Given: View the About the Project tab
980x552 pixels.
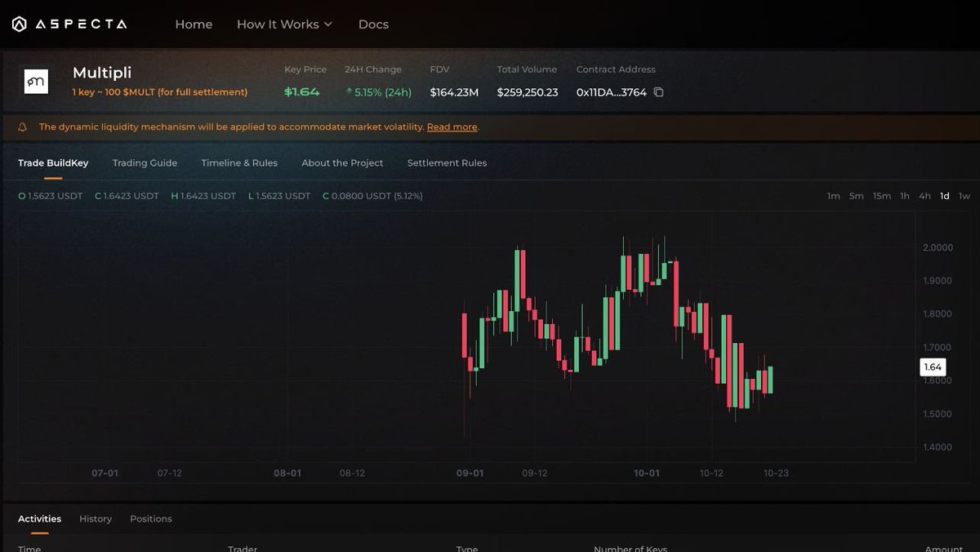Looking at the screenshot, I should click(342, 163).
